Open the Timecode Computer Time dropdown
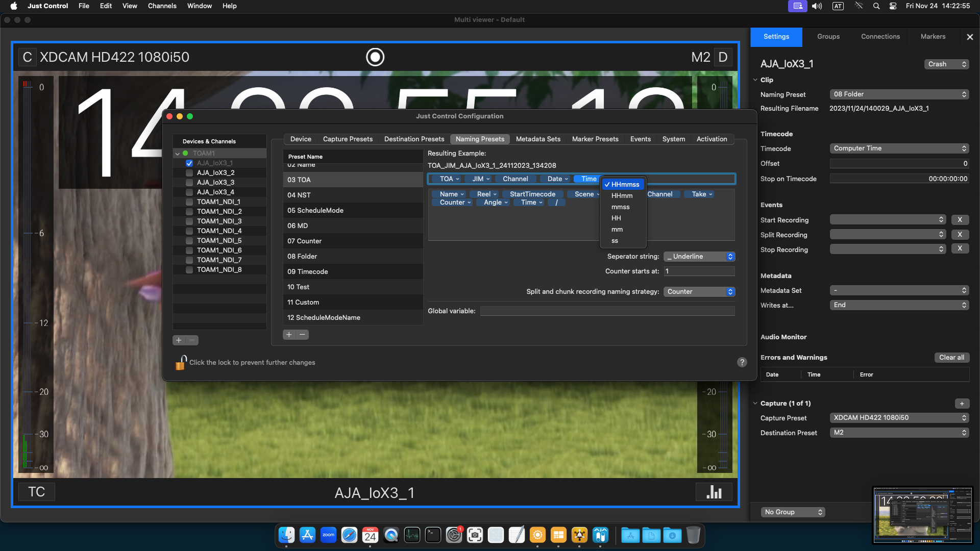Screen dimensions: 980x551 tap(899, 148)
